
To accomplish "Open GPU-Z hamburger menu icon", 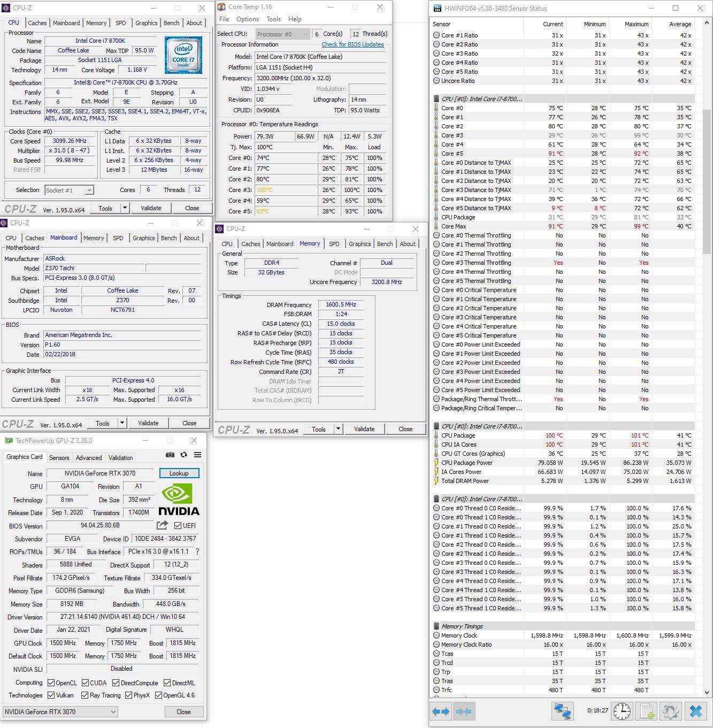I will tap(197, 455).
